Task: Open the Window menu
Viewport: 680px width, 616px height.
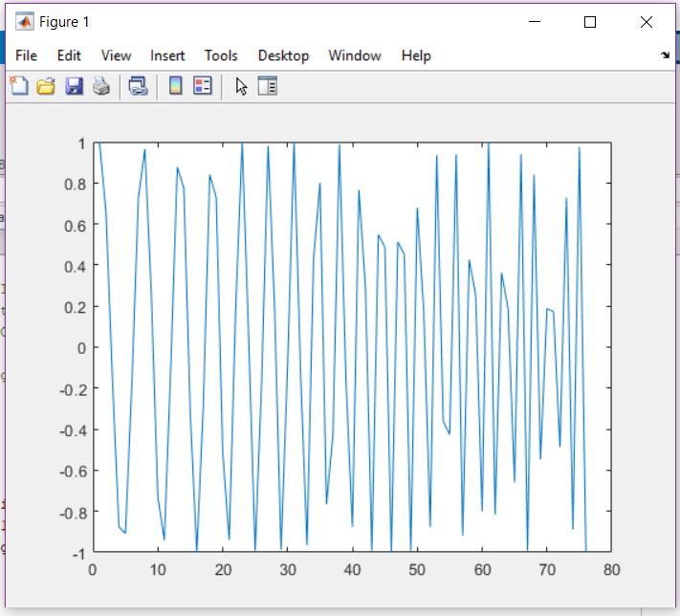Action: click(355, 55)
